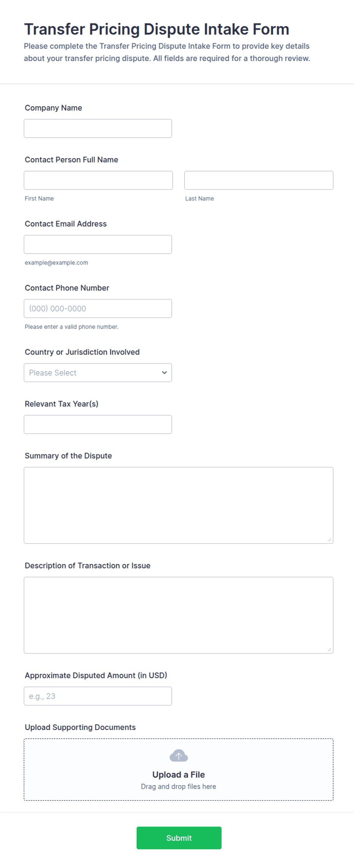Click the green Submit button

[x=179, y=838]
